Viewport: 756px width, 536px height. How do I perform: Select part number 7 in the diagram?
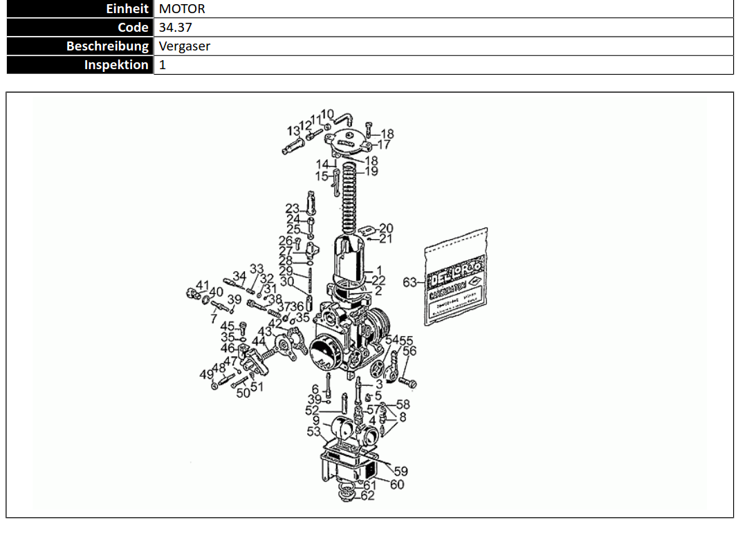pyautogui.click(x=214, y=319)
